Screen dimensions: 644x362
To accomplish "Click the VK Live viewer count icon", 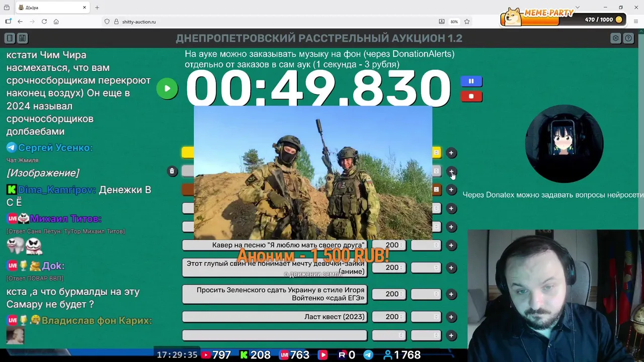I will point(284,355).
